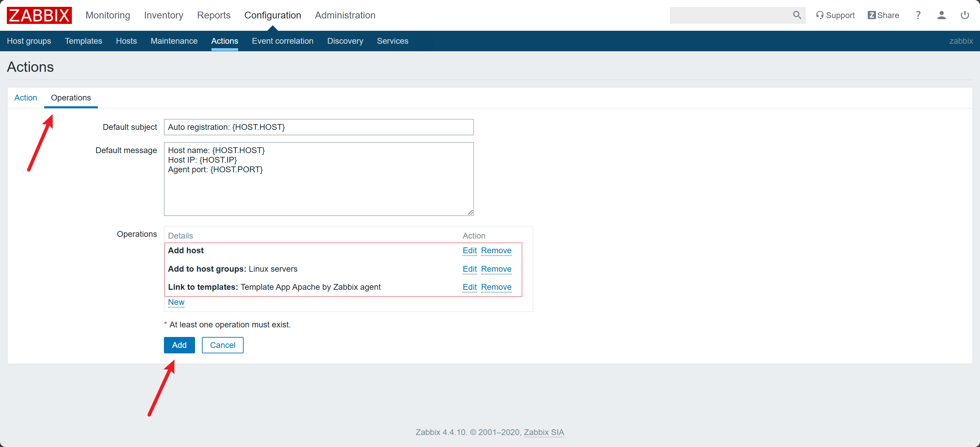Open Support via headset icon
The image size is (980, 447).
coord(820,15)
